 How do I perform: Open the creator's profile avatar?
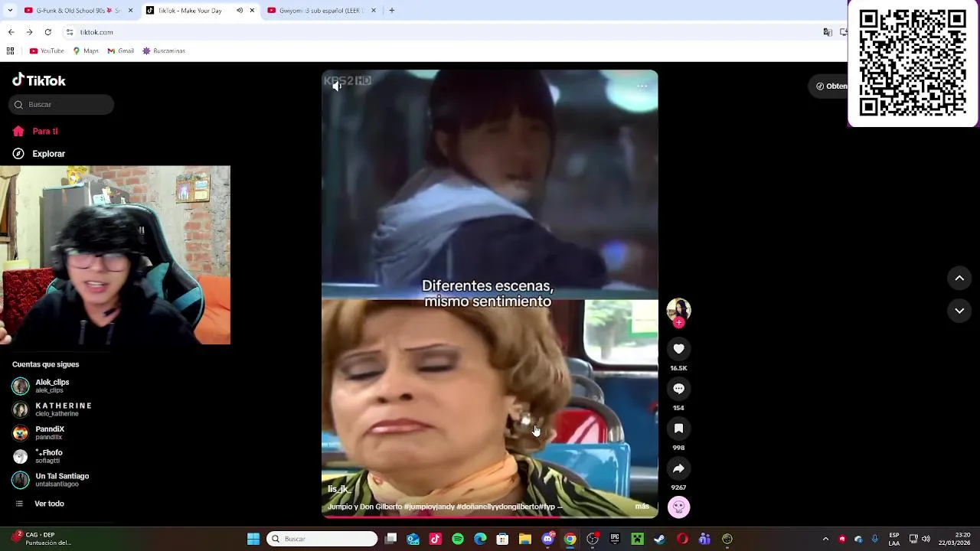pos(678,309)
